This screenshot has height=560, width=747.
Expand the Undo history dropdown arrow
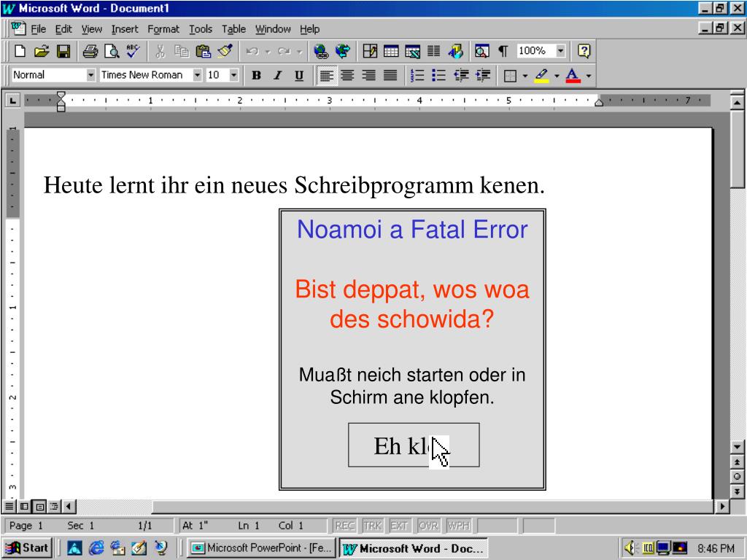[268, 51]
